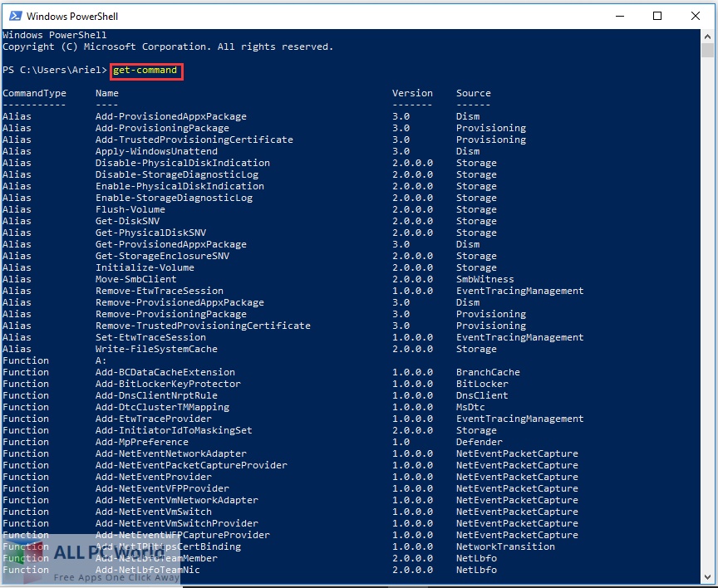Click the scrollbar down arrow
718x588 pixels.
(x=707, y=577)
